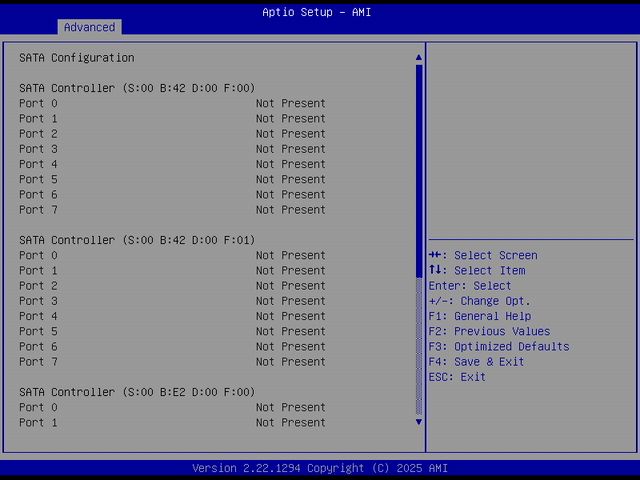Click Not Present value of Port 5, controller F:01
The image size is (640, 480).
click(291, 331)
